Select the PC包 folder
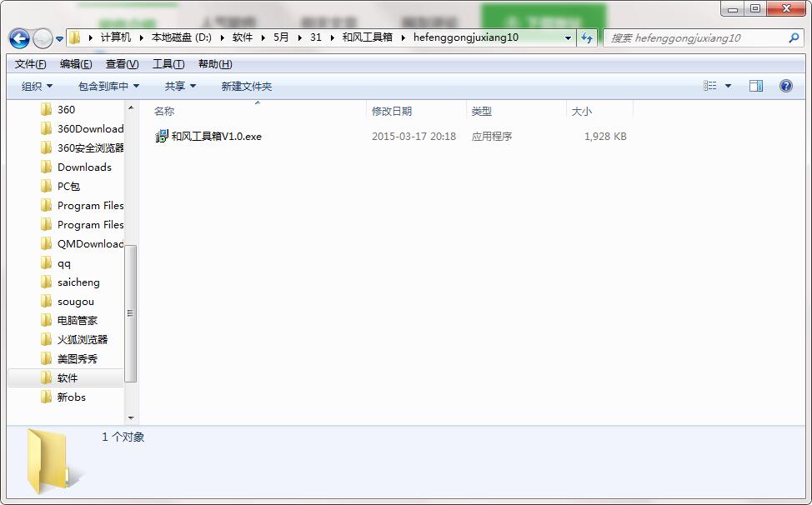Viewport: 812px width, 505px height. point(68,187)
